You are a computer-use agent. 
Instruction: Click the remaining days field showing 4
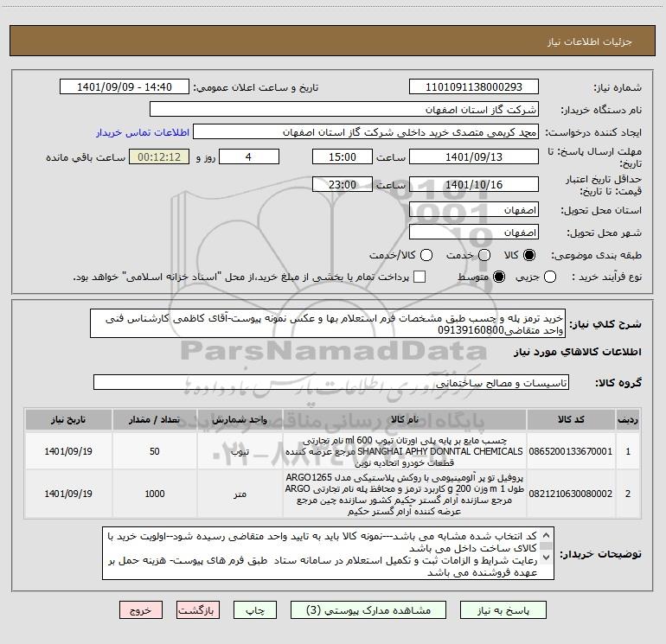249,156
